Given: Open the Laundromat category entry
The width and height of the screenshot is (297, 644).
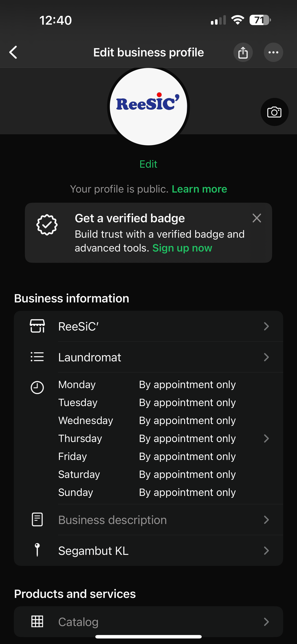Looking at the screenshot, I should point(90,357).
